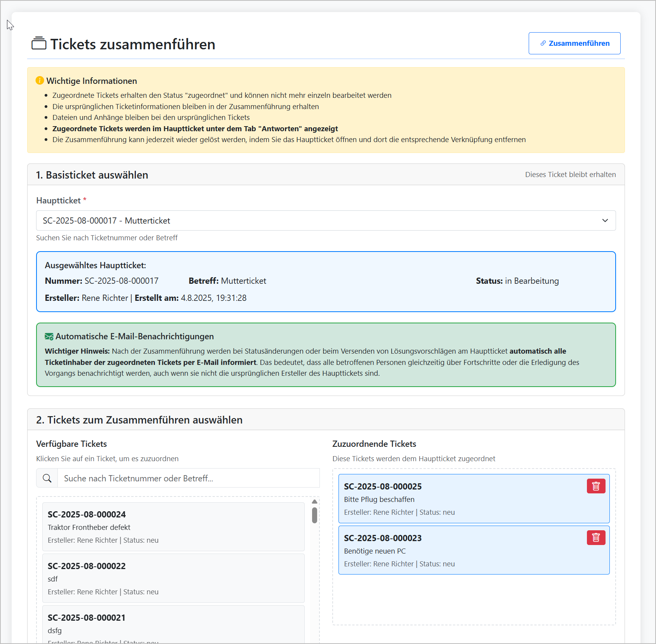Focus the ticket search input field

coord(188,478)
